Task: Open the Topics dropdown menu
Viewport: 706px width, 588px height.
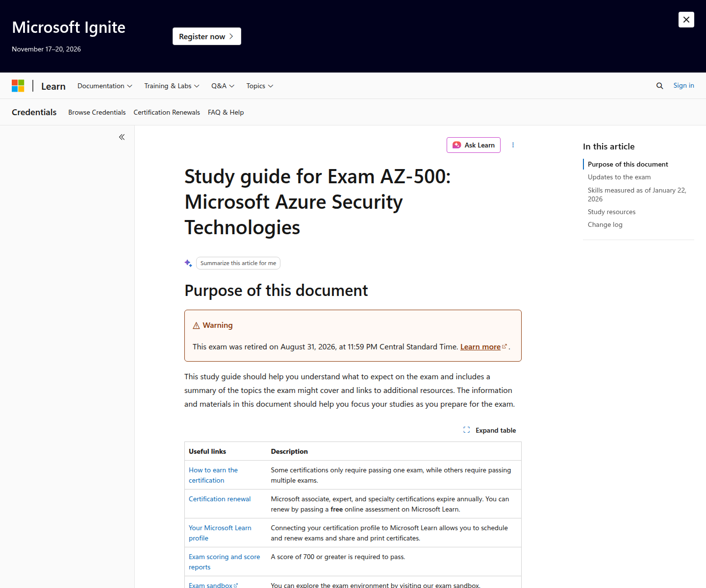Action: 260,86
